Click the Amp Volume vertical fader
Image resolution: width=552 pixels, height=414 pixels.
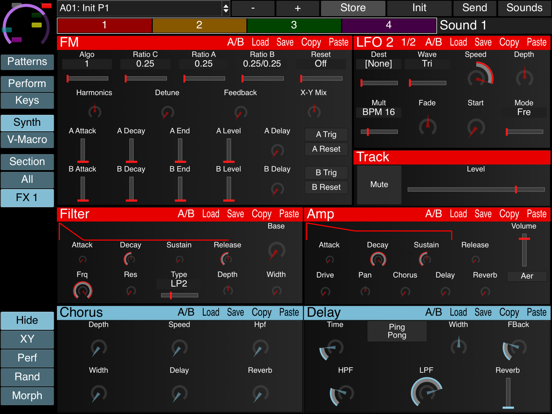[x=524, y=250]
